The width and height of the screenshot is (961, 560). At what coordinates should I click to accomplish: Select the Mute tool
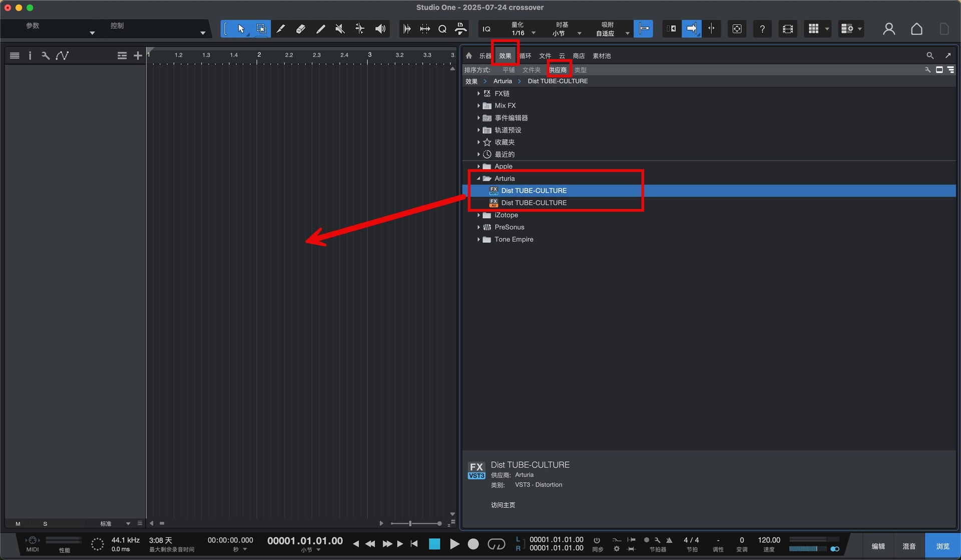[340, 29]
